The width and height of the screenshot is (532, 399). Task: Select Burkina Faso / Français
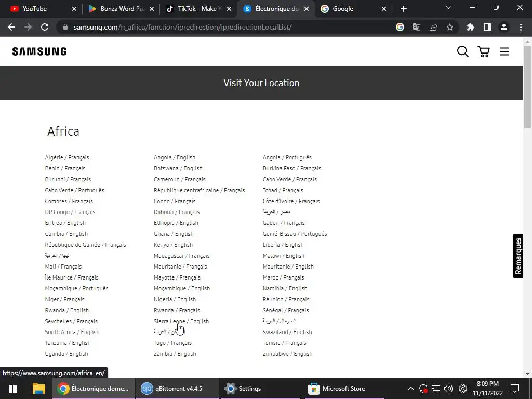click(x=292, y=168)
